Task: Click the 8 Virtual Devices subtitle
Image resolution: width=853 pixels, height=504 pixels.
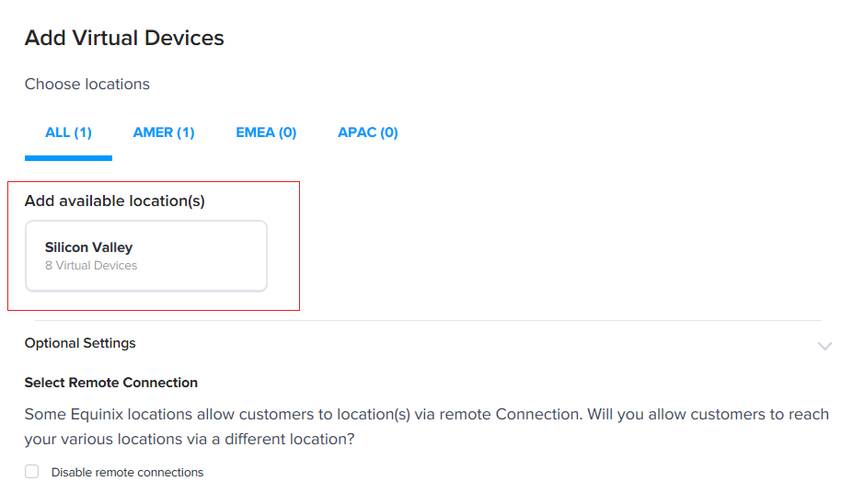Action: click(91, 265)
